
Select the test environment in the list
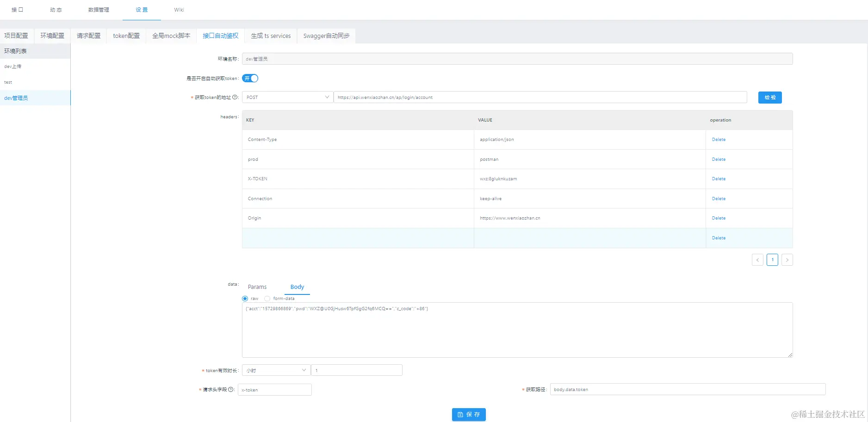pos(35,82)
